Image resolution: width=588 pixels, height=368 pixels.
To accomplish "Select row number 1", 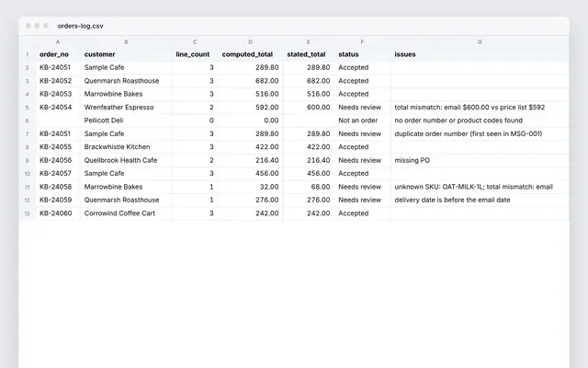I will pyautogui.click(x=27, y=54).
